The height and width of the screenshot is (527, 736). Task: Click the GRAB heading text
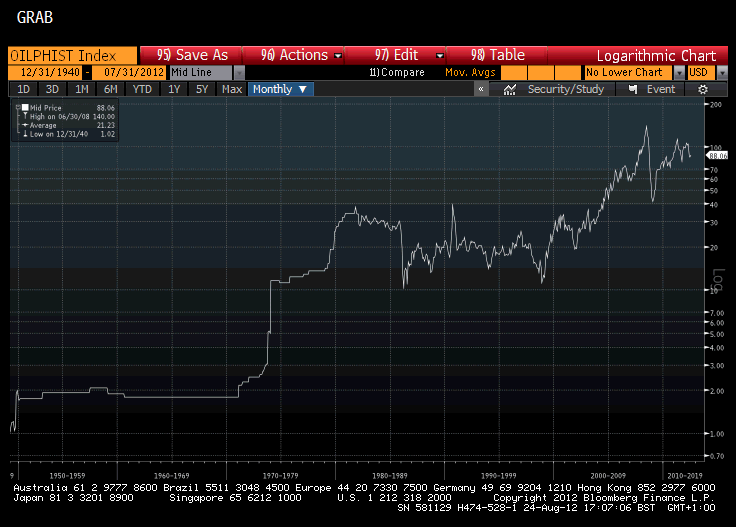(x=35, y=17)
